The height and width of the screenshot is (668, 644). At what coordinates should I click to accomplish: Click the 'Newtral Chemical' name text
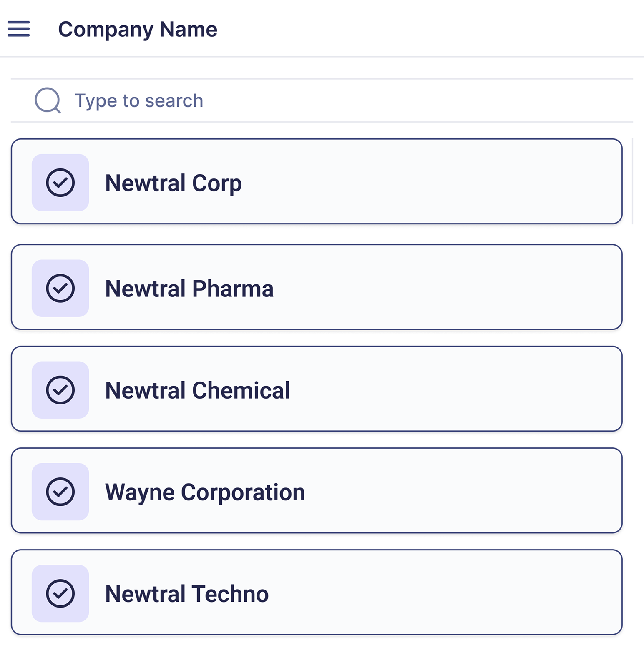pyautogui.click(x=197, y=390)
